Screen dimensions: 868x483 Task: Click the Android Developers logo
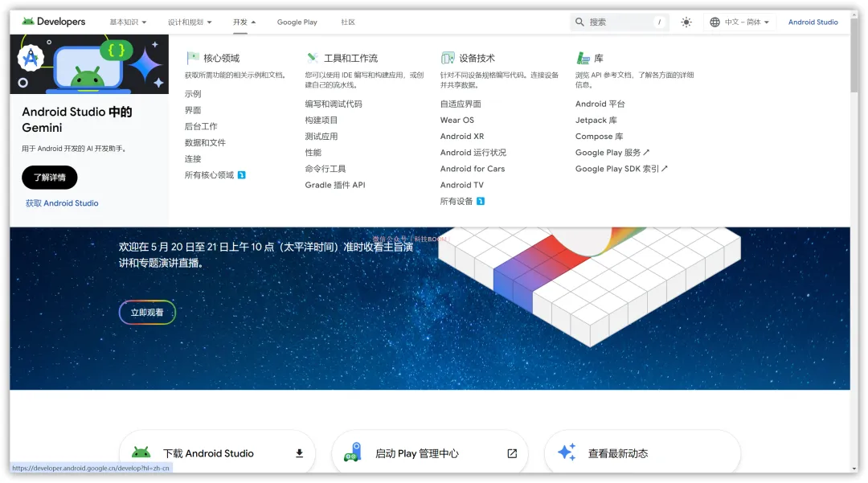(53, 22)
